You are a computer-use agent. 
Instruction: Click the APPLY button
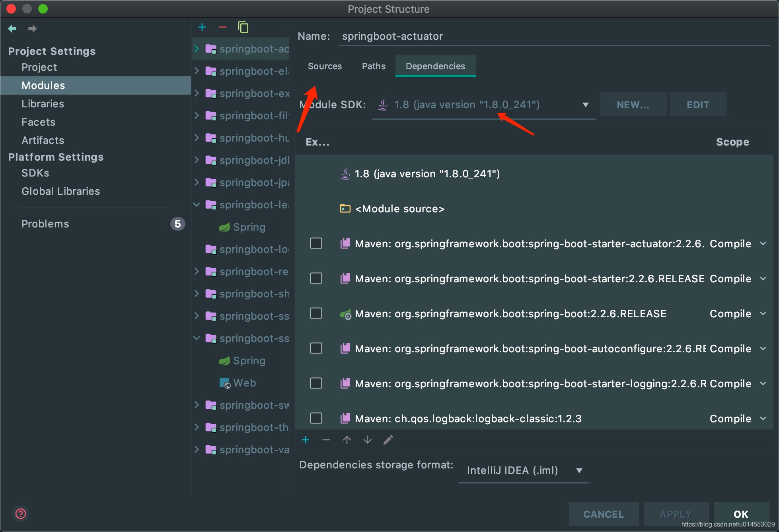[676, 514]
